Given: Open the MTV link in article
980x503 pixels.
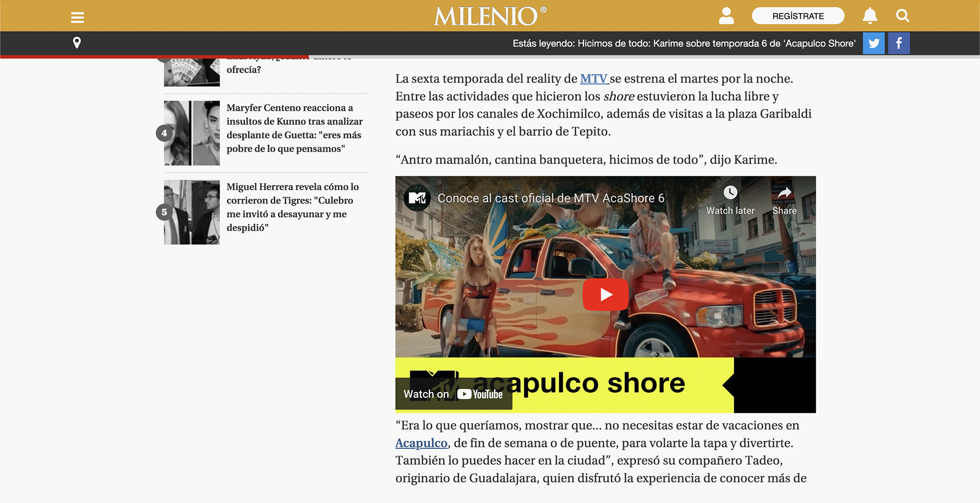Looking at the screenshot, I should click(x=594, y=79).
